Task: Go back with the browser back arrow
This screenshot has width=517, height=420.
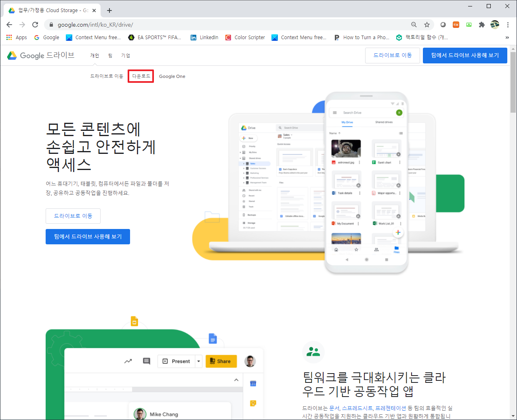Action: tap(9, 25)
